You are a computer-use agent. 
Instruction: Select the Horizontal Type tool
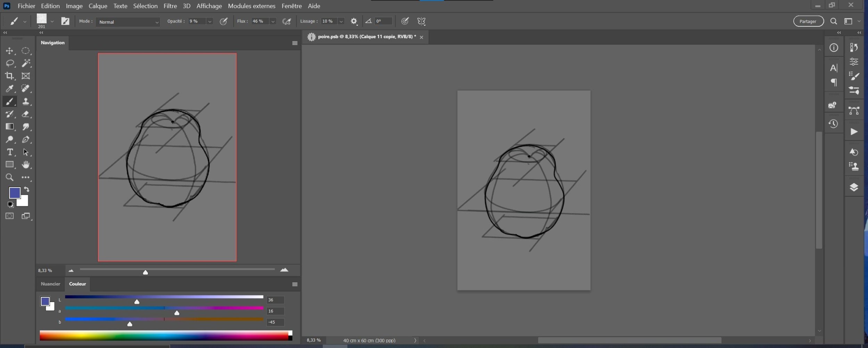(x=9, y=152)
